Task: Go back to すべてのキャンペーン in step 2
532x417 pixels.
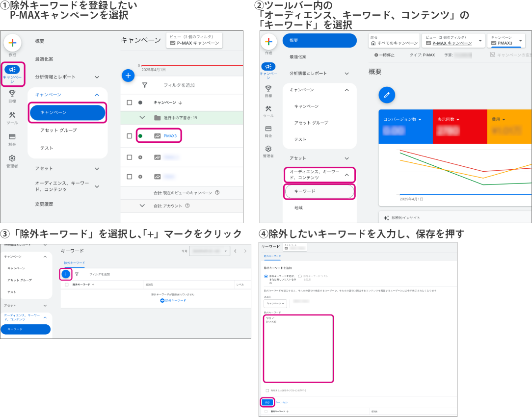Action: tap(394, 41)
